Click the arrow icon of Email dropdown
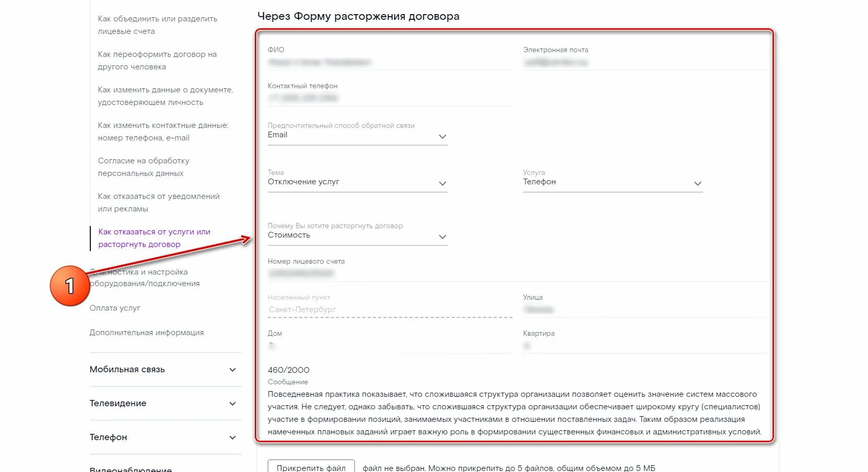The width and height of the screenshot is (868, 472). click(x=443, y=136)
